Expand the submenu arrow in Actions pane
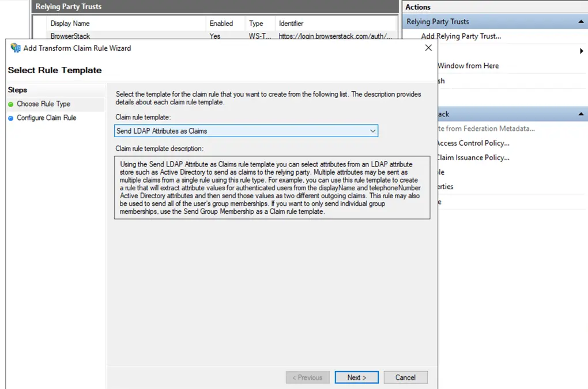The width and height of the screenshot is (588, 389). coord(581,51)
